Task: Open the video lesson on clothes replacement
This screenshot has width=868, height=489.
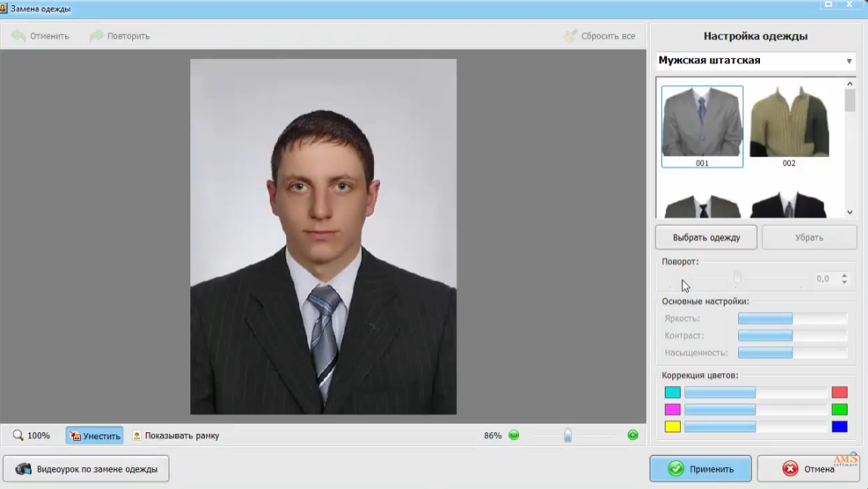Action: tap(86, 469)
